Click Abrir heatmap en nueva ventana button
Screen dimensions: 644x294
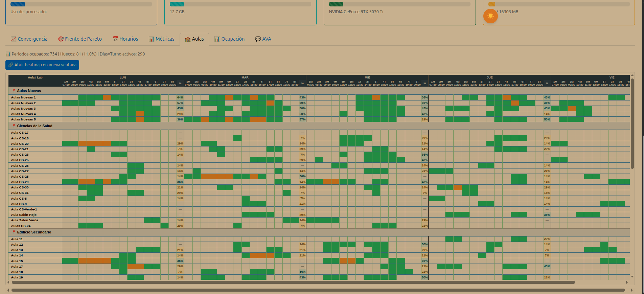tap(42, 65)
